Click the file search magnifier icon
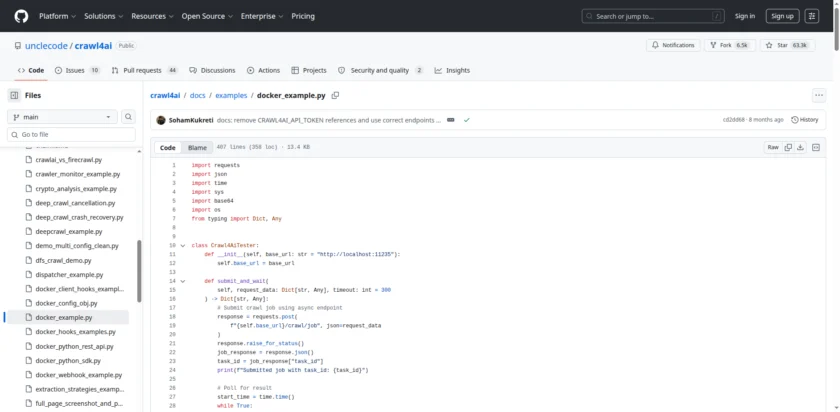The width and height of the screenshot is (840, 412). [128, 117]
